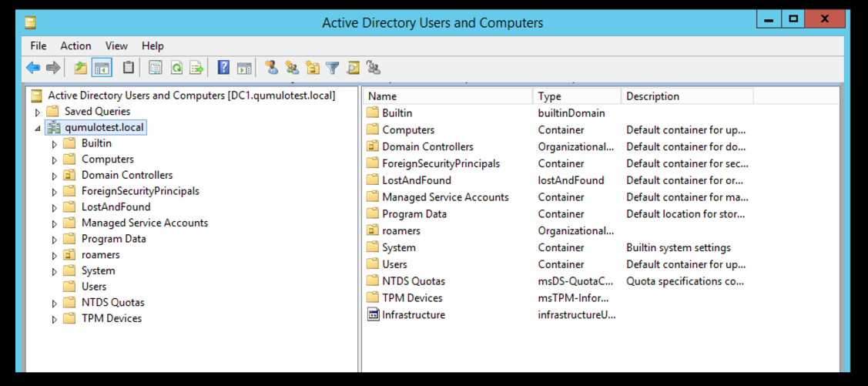Click the Description column header
Viewport: 868px width, 386px height.
coord(685,96)
